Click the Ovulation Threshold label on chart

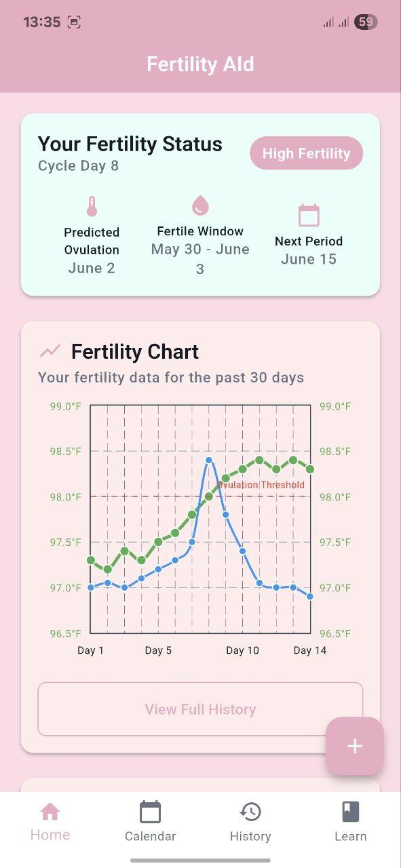(x=261, y=485)
